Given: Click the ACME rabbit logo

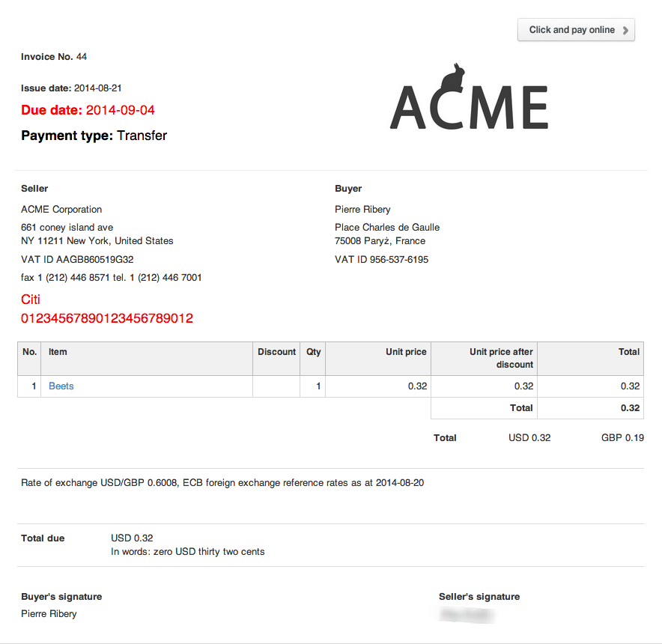Looking at the screenshot, I should coord(469,100).
